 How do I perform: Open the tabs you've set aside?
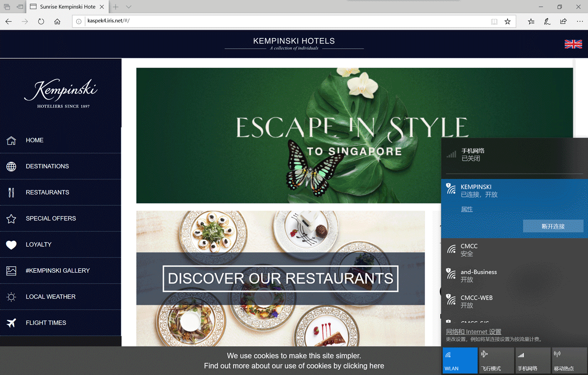[7, 7]
